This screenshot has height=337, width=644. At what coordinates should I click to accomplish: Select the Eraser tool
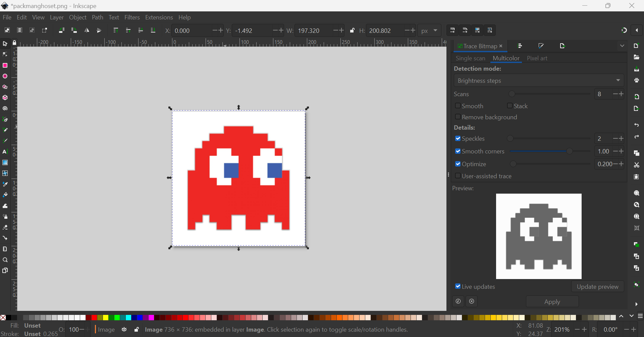click(x=5, y=227)
